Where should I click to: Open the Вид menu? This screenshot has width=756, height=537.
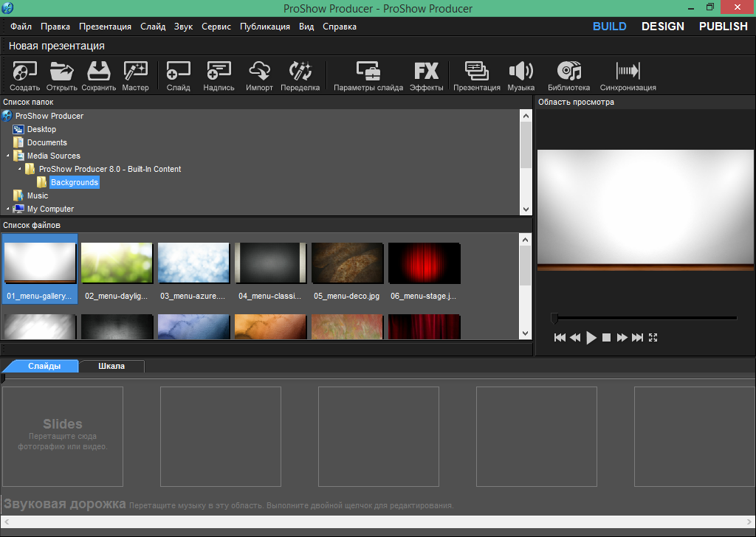click(x=306, y=27)
